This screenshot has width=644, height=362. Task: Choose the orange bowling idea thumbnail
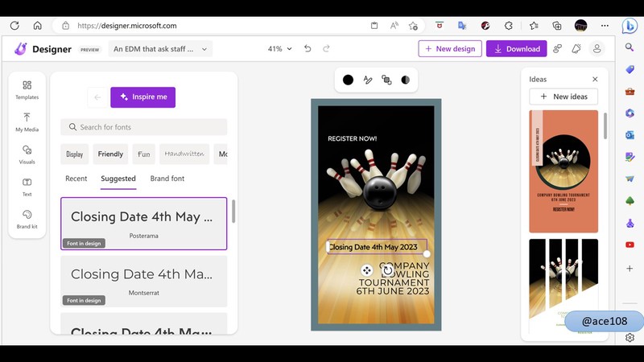[x=563, y=171]
